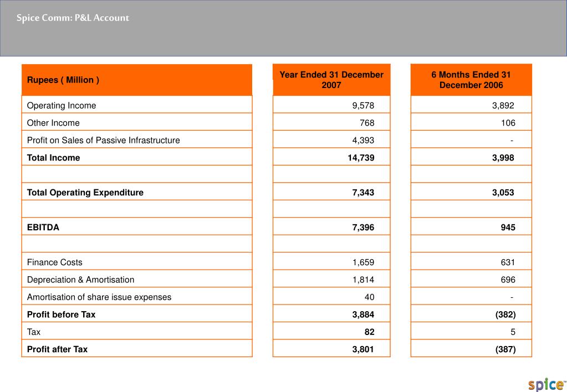Click the Other Income row label
The height and width of the screenshot is (392, 567).
coord(53,123)
